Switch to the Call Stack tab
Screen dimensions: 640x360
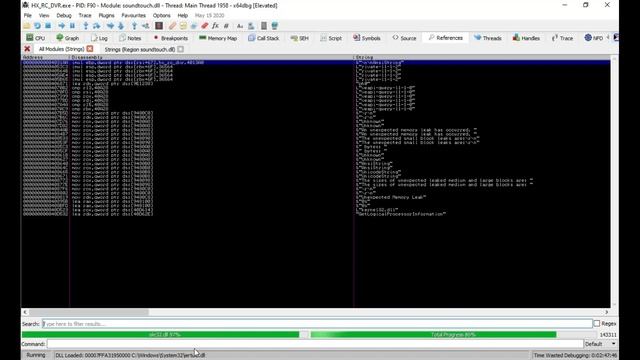click(x=264, y=38)
